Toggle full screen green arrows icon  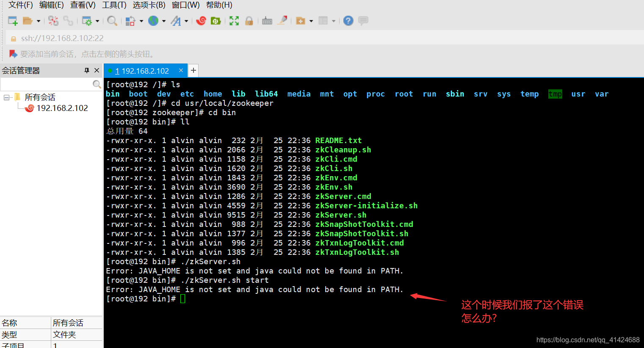coord(234,21)
